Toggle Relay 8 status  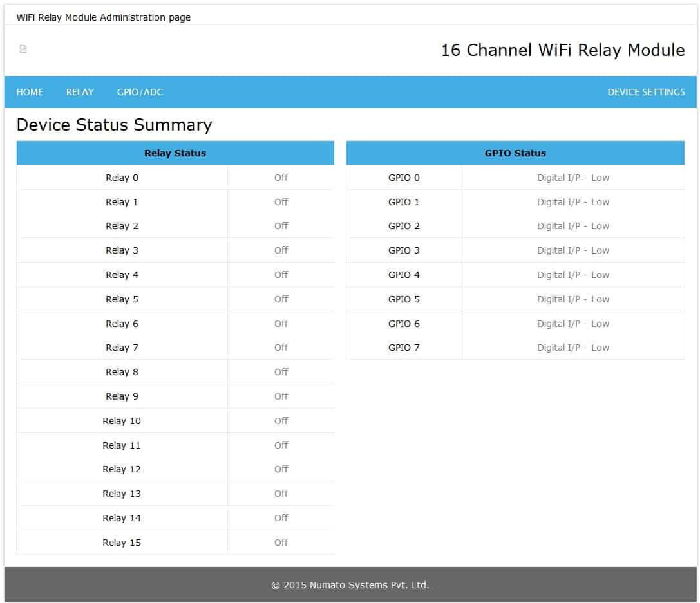click(x=281, y=372)
